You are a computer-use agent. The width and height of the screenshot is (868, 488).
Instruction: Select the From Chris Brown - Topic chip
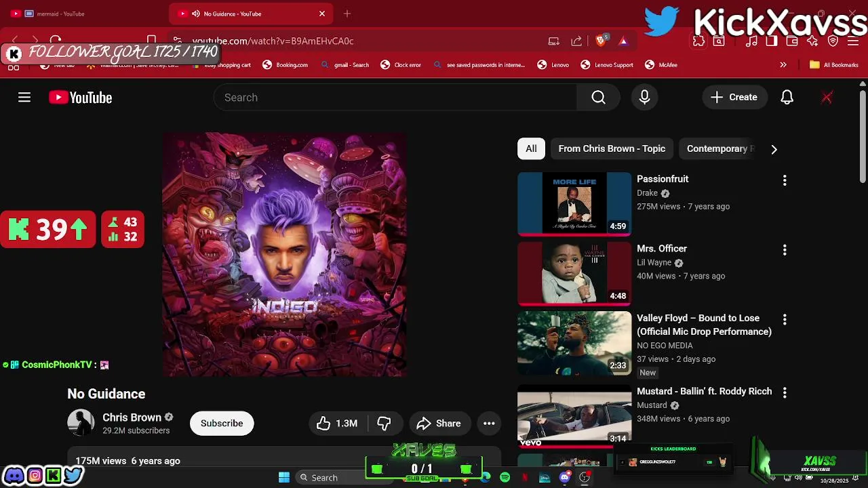click(x=612, y=149)
